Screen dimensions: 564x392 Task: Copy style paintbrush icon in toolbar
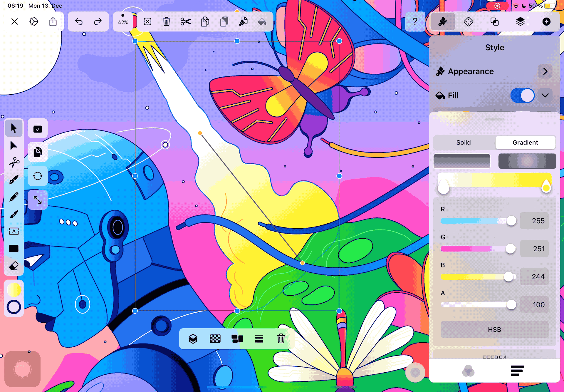243,22
